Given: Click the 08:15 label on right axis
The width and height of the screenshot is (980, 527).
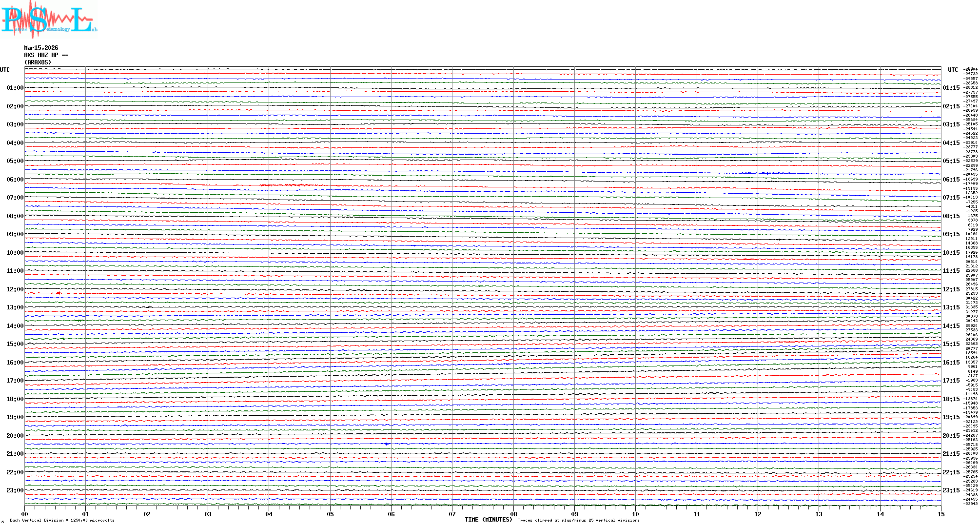Looking at the screenshot, I should [951, 216].
